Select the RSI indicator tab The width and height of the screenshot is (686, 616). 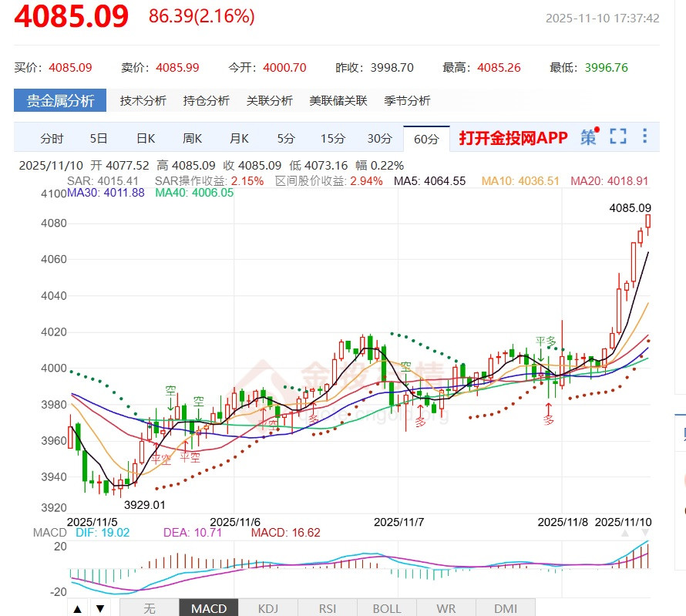(x=328, y=608)
